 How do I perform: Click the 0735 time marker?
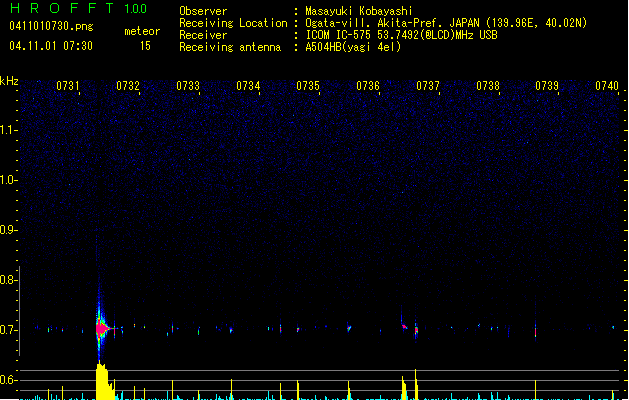(x=308, y=86)
